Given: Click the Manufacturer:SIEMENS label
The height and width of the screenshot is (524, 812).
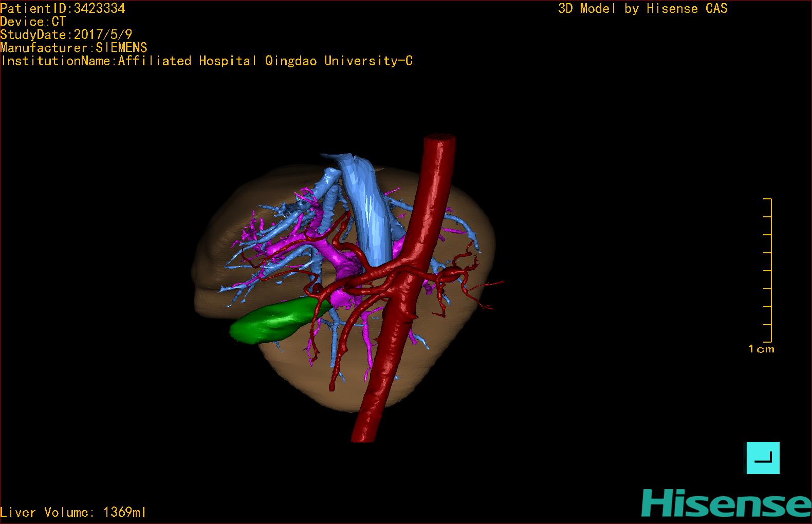Looking at the screenshot, I should click(73, 48).
